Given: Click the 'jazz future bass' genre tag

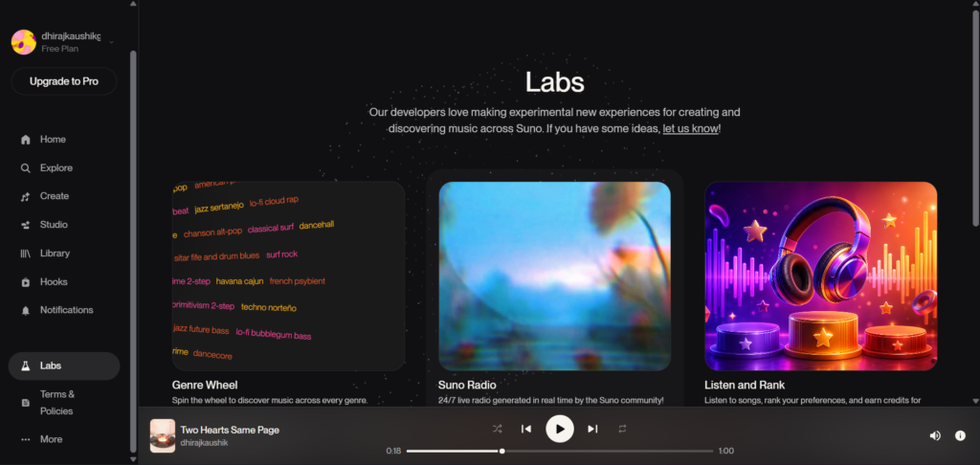Looking at the screenshot, I should [201, 329].
